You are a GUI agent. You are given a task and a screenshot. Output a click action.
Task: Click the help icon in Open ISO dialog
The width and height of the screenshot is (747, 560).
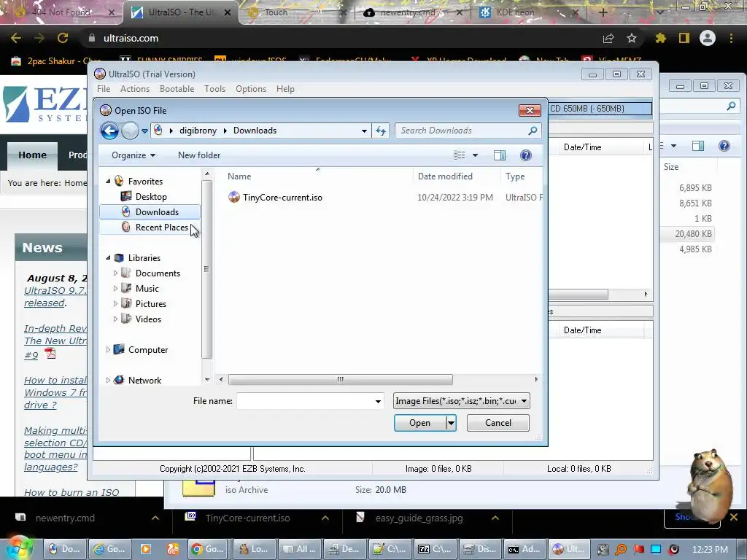point(525,155)
